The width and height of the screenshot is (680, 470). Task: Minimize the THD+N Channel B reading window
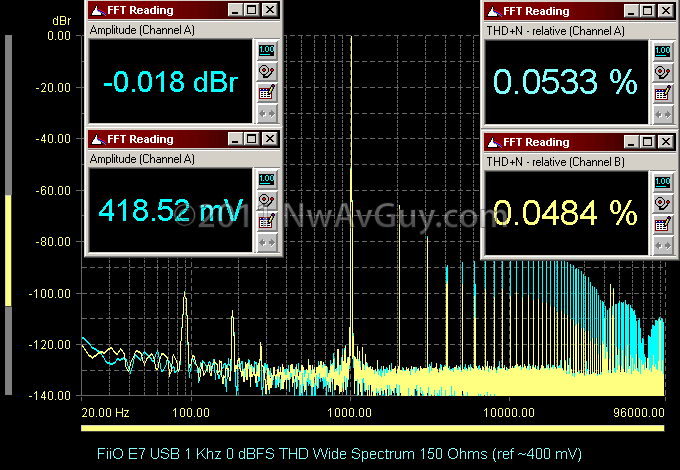click(x=631, y=141)
